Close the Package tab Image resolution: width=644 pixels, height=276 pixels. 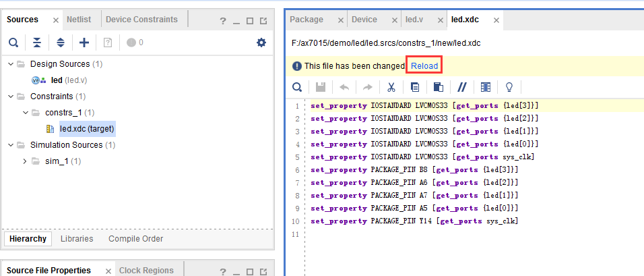pos(340,20)
